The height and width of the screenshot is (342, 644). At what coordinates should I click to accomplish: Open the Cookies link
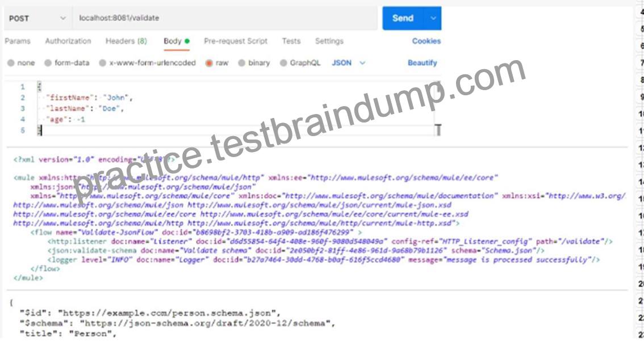tap(426, 41)
